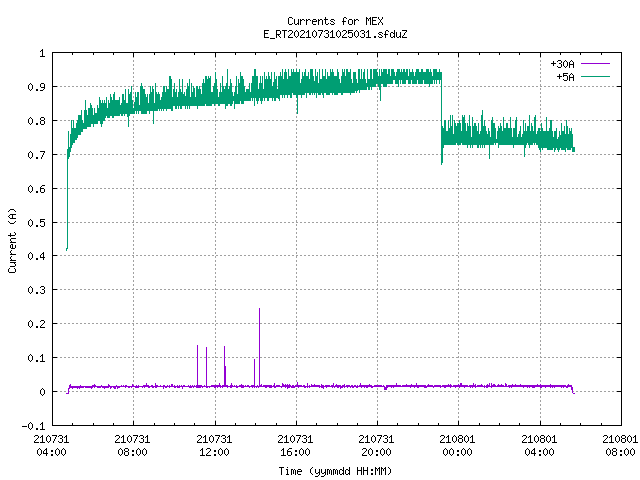Click the 'Current (A)' y-axis label
The image size is (640, 480).
[12, 240]
